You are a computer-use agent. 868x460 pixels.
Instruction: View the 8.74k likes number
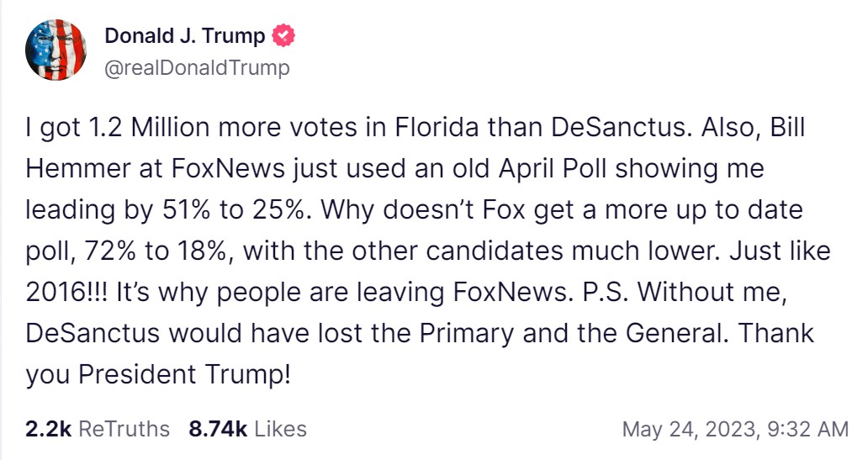(218, 429)
